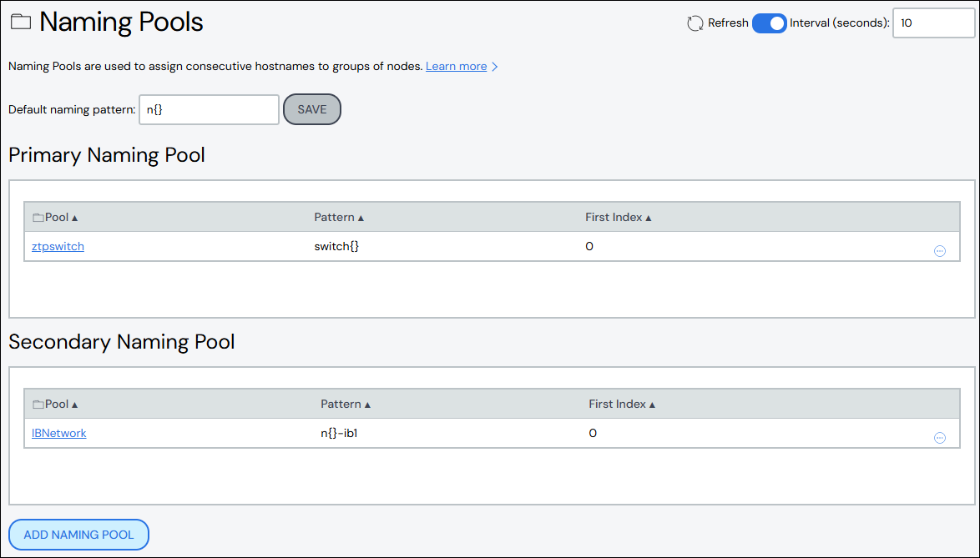
Task: Disable the auto-refresh interval toggle
Action: [770, 23]
